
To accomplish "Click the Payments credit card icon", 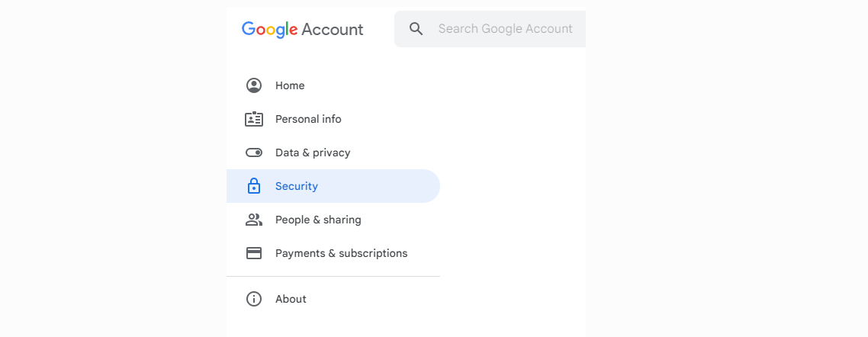I will [x=254, y=253].
